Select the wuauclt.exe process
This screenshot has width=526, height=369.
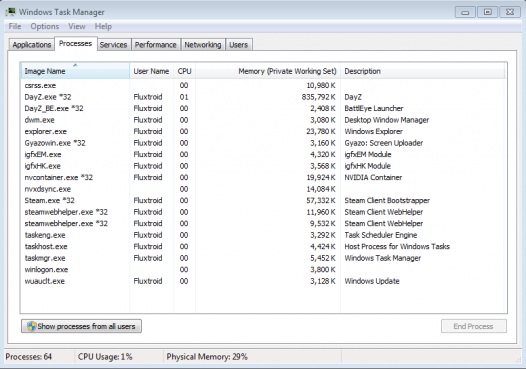[x=263, y=281]
